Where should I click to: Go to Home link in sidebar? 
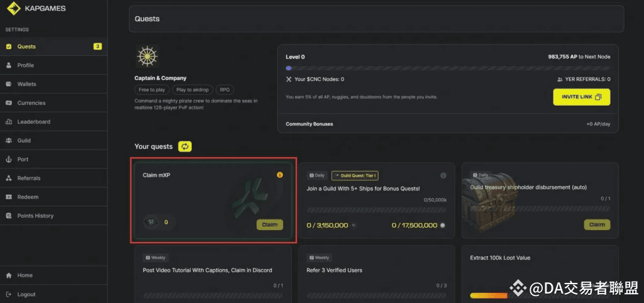click(x=53, y=275)
